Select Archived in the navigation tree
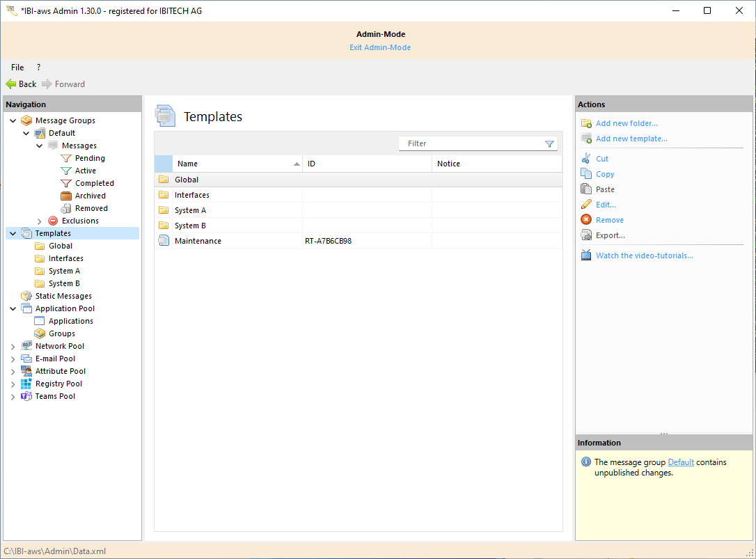This screenshot has width=756, height=559. (90, 196)
